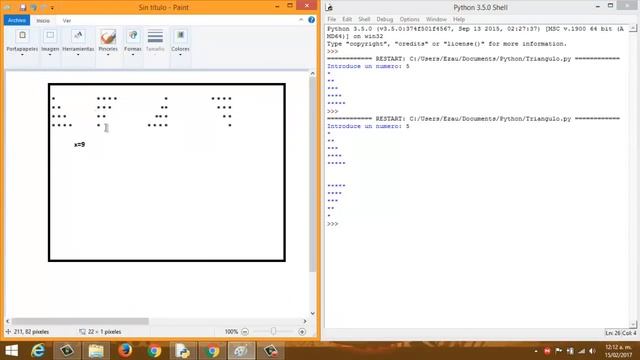Switch to the Ver ribbon tab

(x=67, y=20)
